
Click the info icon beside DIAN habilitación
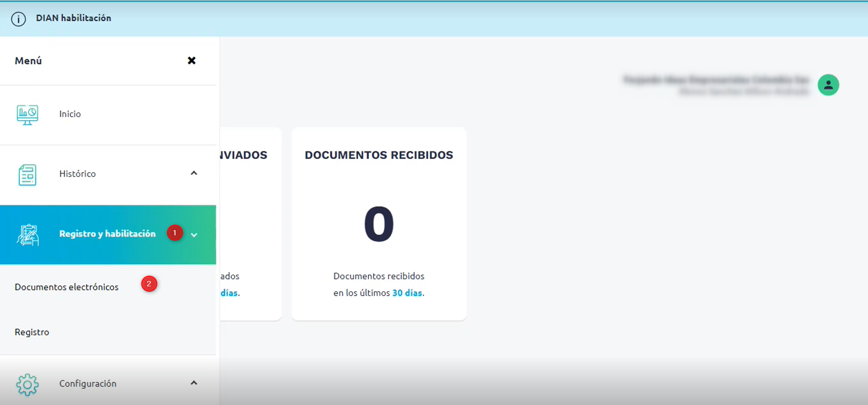coord(18,19)
